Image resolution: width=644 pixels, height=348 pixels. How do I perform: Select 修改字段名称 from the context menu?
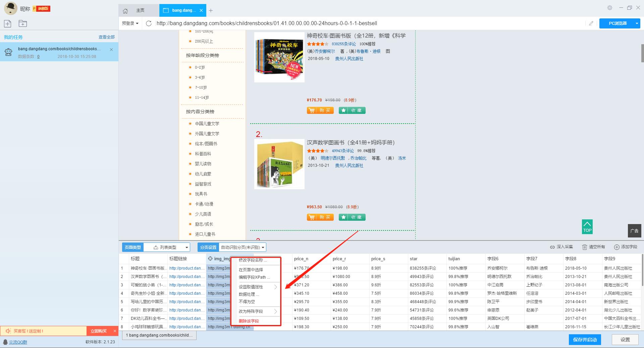(252, 260)
